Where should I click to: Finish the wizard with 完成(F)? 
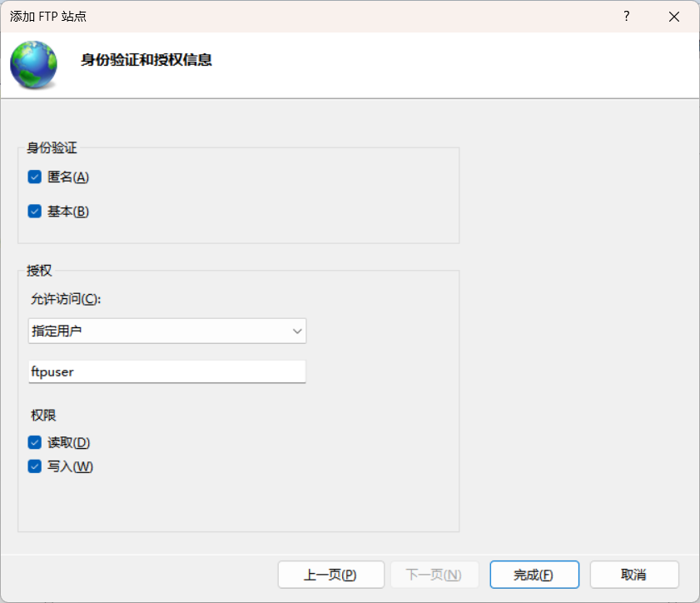[x=534, y=575]
